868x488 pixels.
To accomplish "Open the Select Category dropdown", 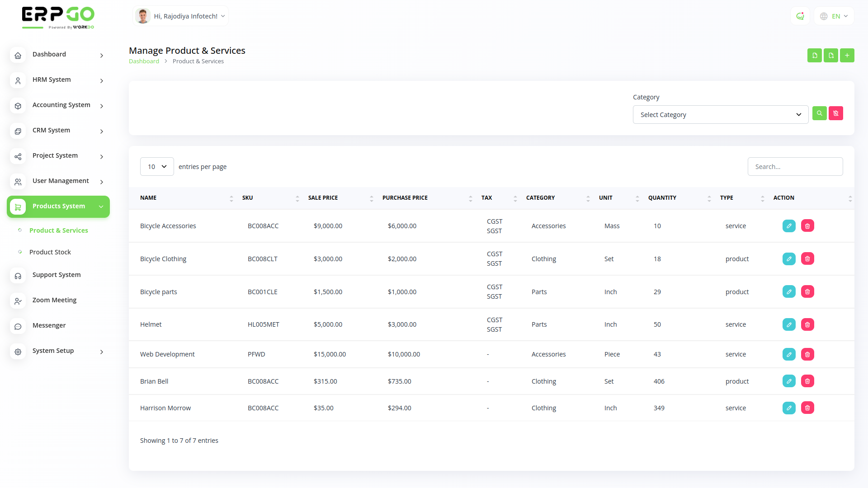I will 720,115.
